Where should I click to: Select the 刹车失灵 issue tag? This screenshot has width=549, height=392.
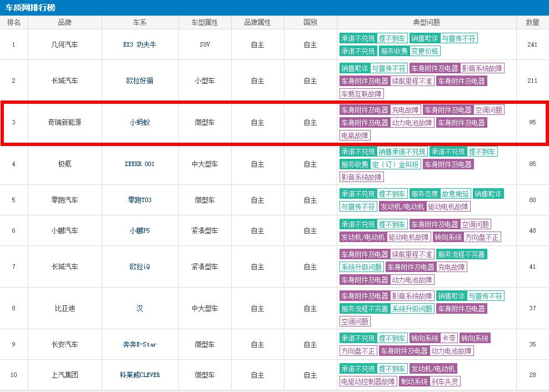(445, 381)
